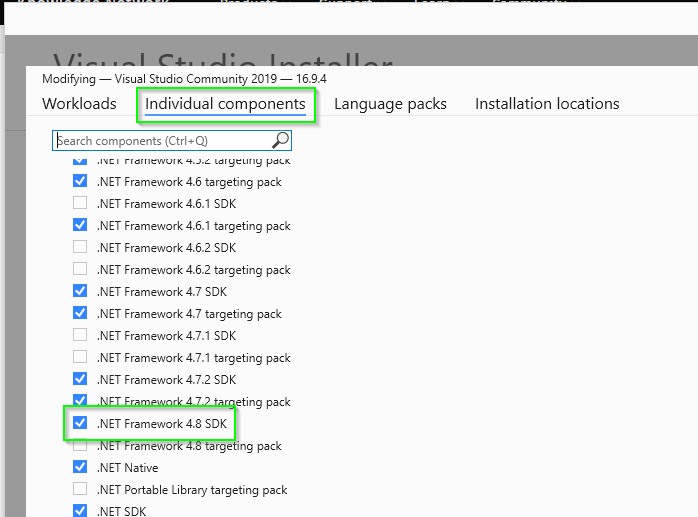Uncheck .NET Framework 4.7.2 SDK
Image resolution: width=698 pixels, height=517 pixels.
[x=80, y=379]
